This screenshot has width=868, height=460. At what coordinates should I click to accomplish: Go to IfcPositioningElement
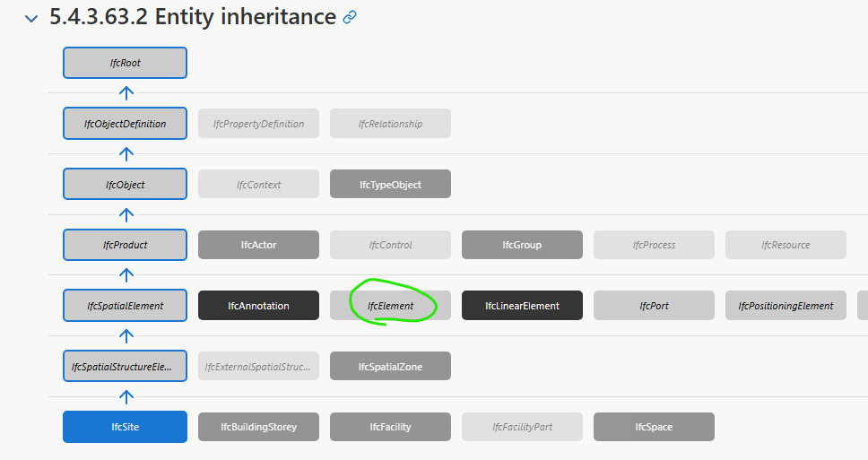[x=786, y=306]
